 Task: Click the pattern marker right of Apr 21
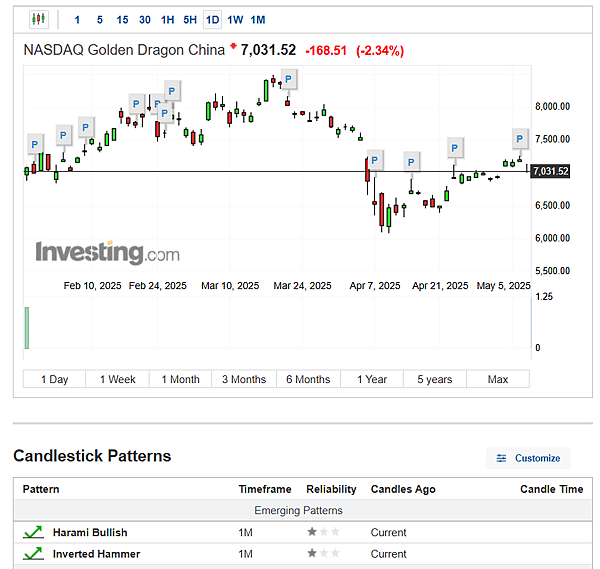point(455,148)
